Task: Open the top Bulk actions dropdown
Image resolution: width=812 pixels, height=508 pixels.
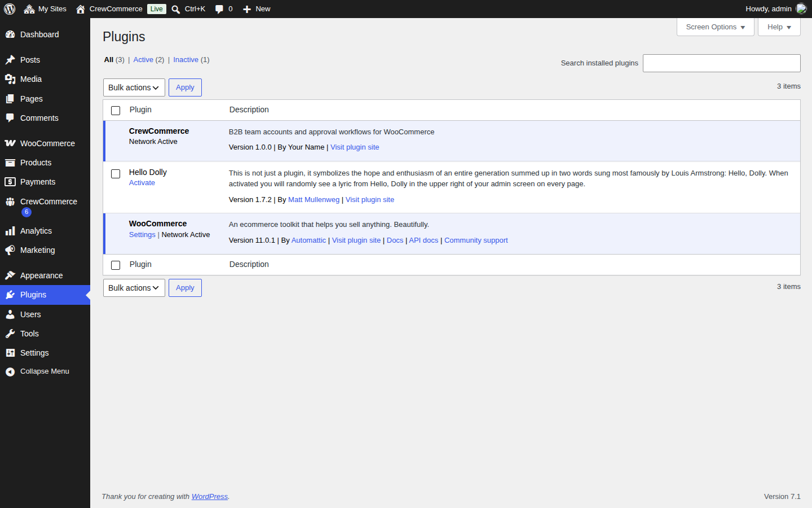Action: 134,87
